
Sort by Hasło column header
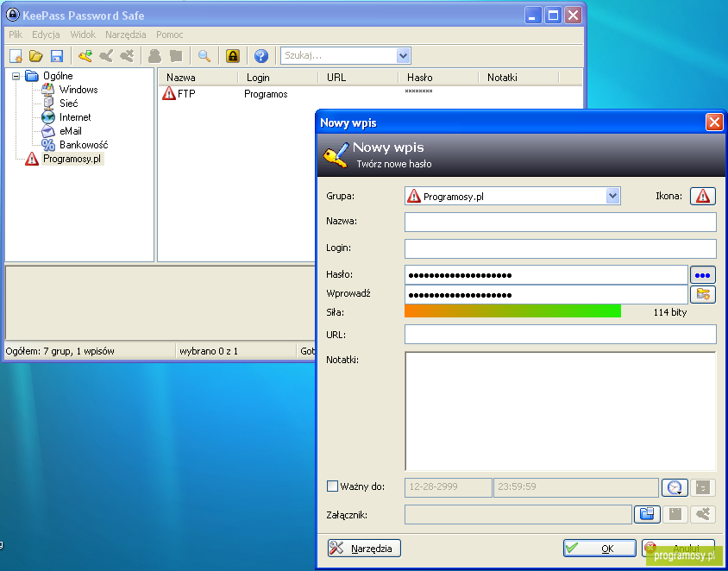tap(438, 78)
